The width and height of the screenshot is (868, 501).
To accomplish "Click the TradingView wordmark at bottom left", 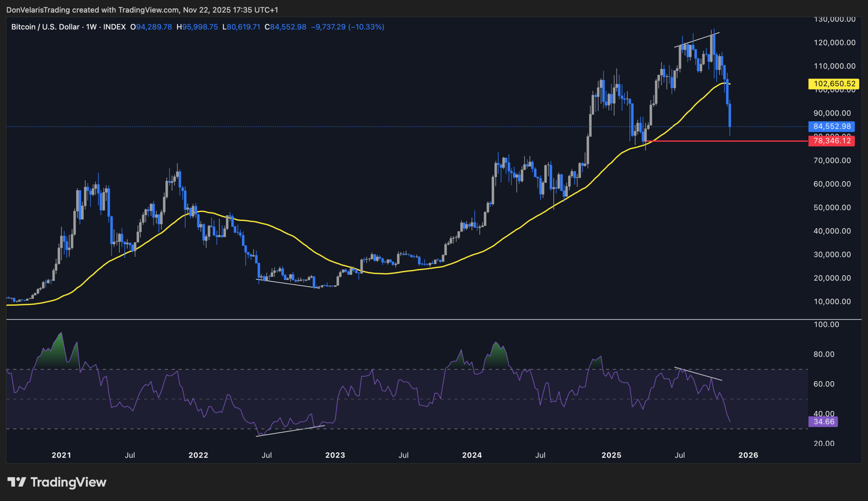I will coord(68,482).
